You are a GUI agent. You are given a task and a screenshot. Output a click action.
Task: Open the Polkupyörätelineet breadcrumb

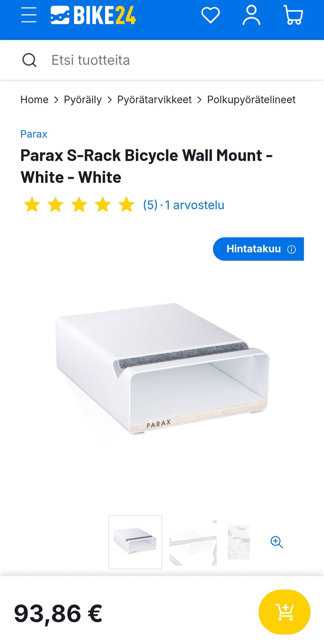click(x=251, y=100)
